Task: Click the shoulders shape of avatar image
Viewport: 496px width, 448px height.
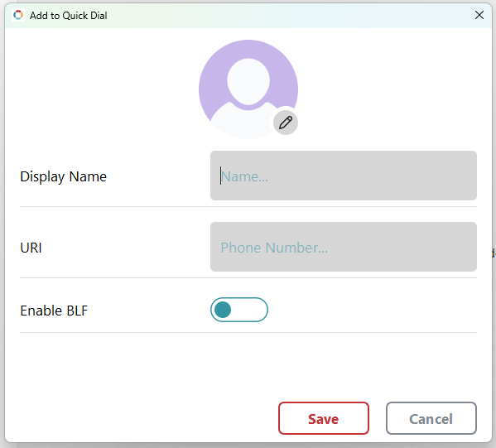Action: (243, 122)
